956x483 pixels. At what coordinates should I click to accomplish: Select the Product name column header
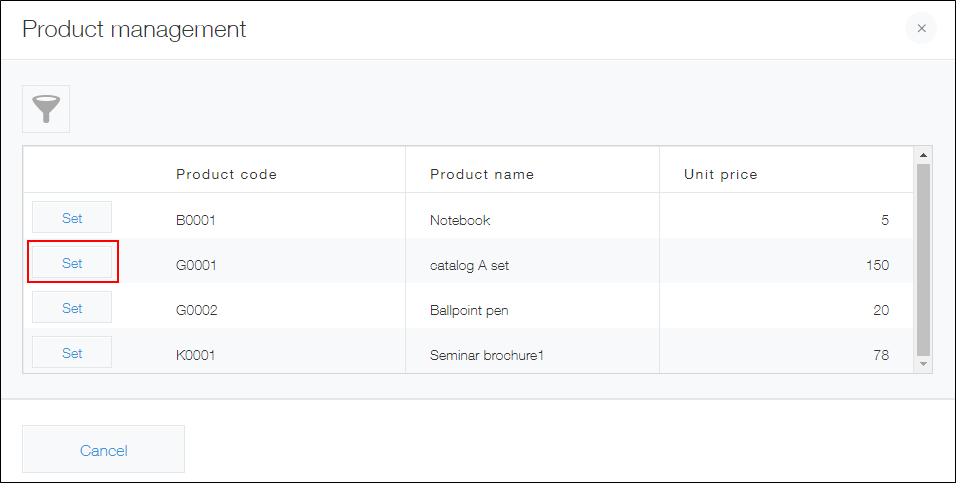[482, 174]
